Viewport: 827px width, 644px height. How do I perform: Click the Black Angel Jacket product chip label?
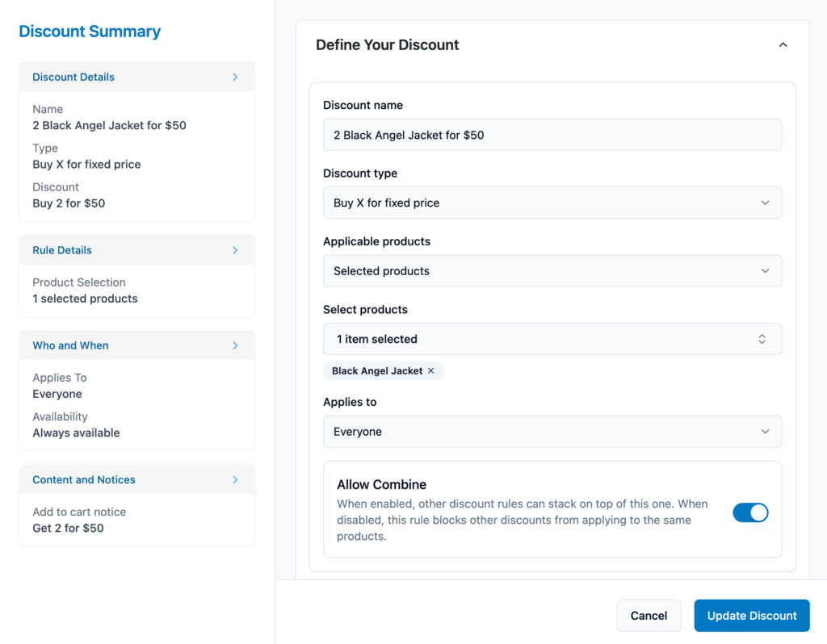tap(377, 371)
